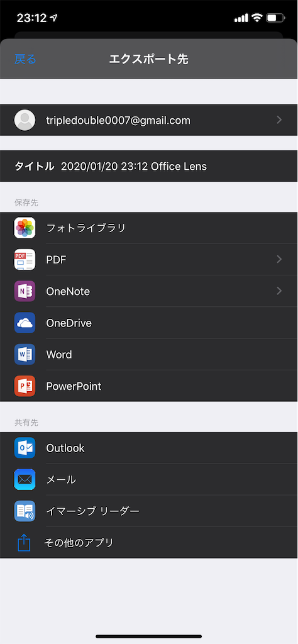This screenshot has width=298, height=644.
Task: Choose PDF as the export format
Action: pyautogui.click(x=148, y=260)
